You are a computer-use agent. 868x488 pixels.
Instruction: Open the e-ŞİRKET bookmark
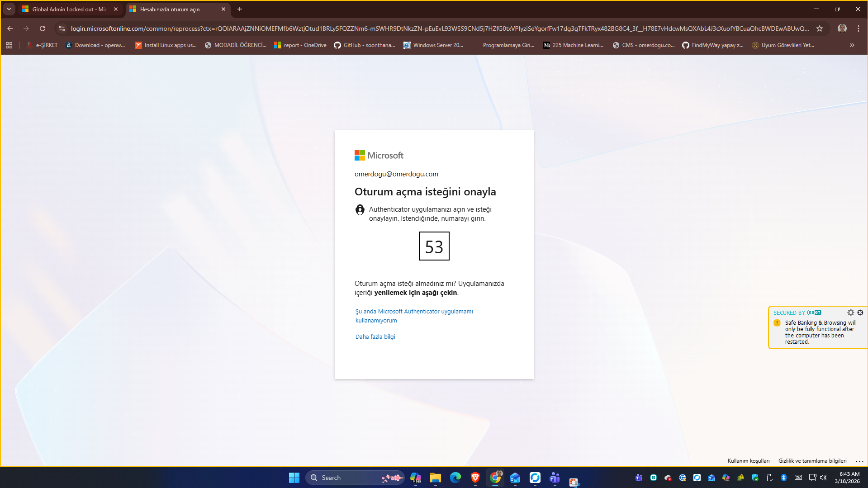pos(42,45)
